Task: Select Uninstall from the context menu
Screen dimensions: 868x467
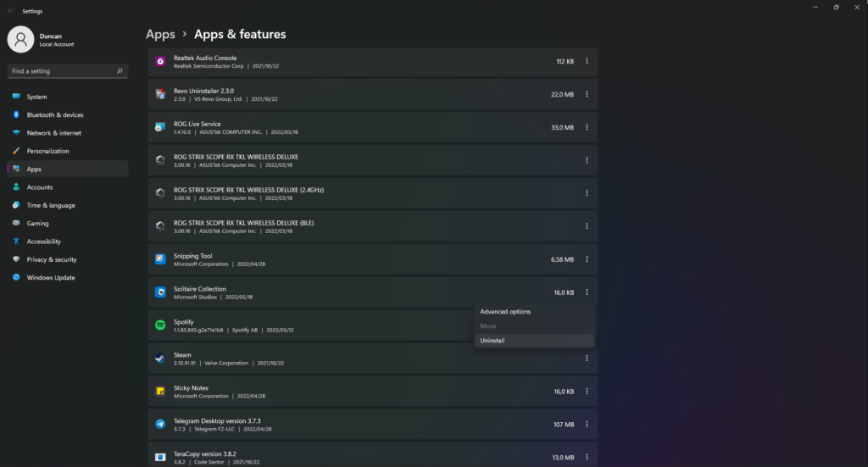Action: (492, 341)
